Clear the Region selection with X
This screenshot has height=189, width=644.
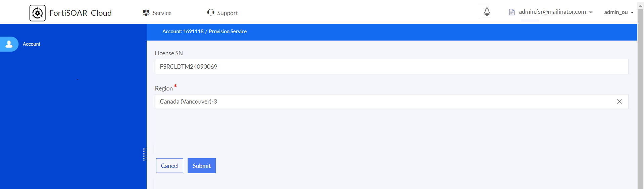click(619, 102)
